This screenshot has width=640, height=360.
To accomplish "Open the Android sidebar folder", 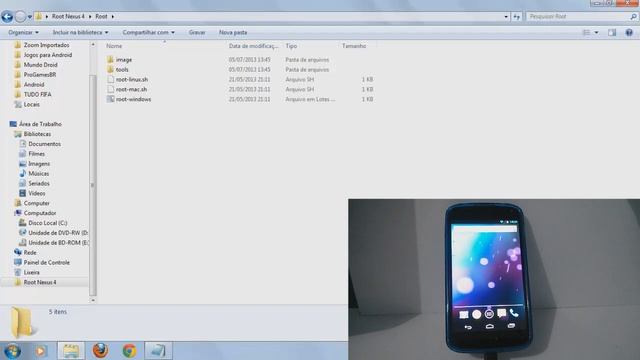I will 33,84.
